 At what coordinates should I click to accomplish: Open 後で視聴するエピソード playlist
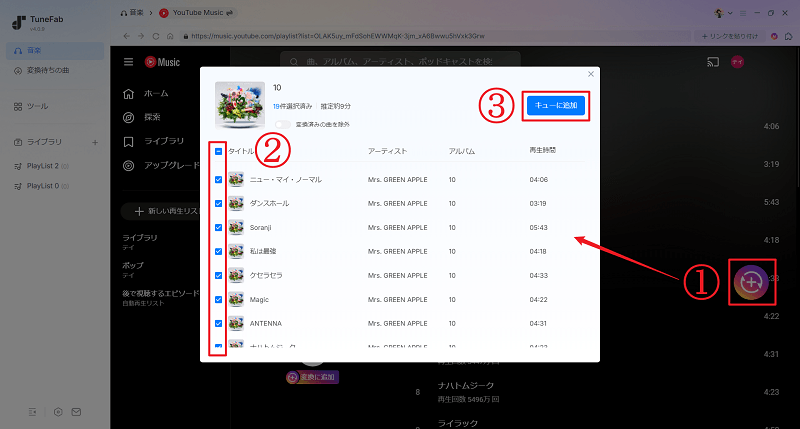coord(160,297)
